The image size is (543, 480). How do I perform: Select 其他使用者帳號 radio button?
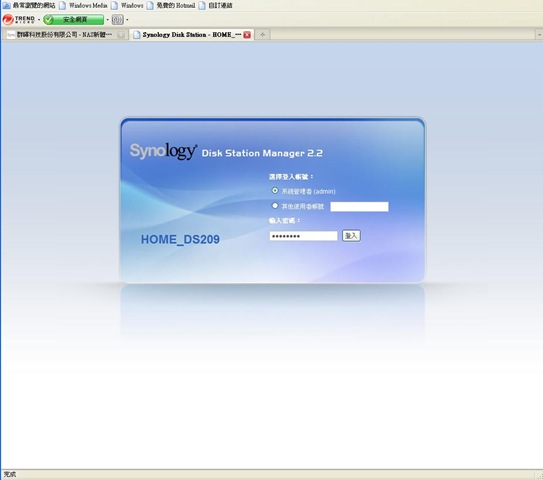pos(275,206)
